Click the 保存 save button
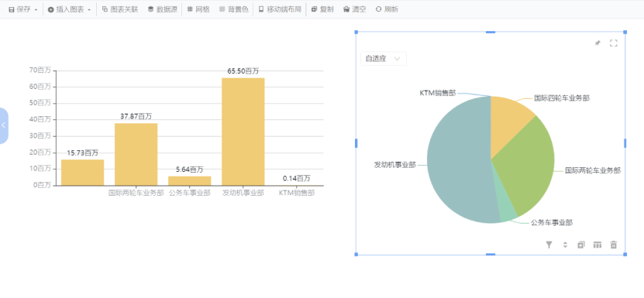This screenshot has height=298, width=644. [x=20, y=9]
